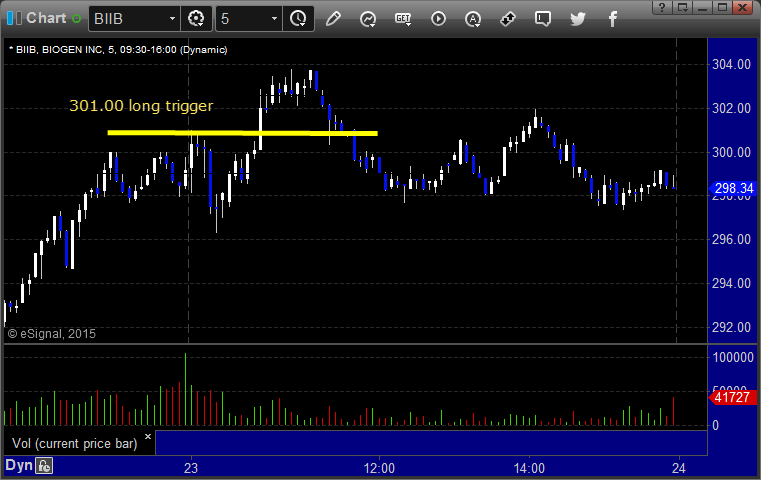The width and height of the screenshot is (761, 480).
Task: Click the 292.00 price axis label
Action: [731, 328]
